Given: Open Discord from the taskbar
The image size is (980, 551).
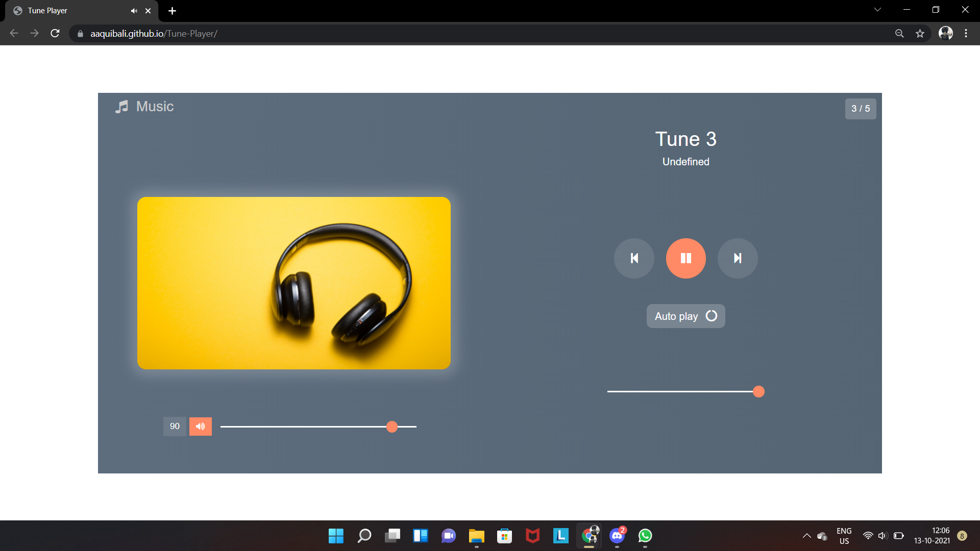Looking at the screenshot, I should coord(617,536).
